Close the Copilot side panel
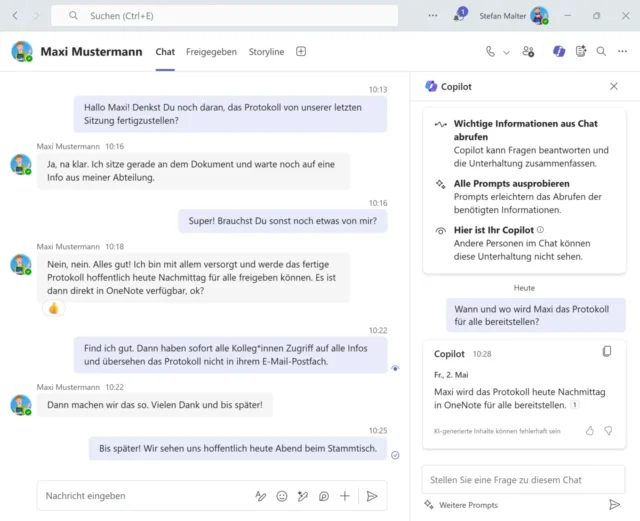This screenshot has height=521, width=640. (614, 87)
